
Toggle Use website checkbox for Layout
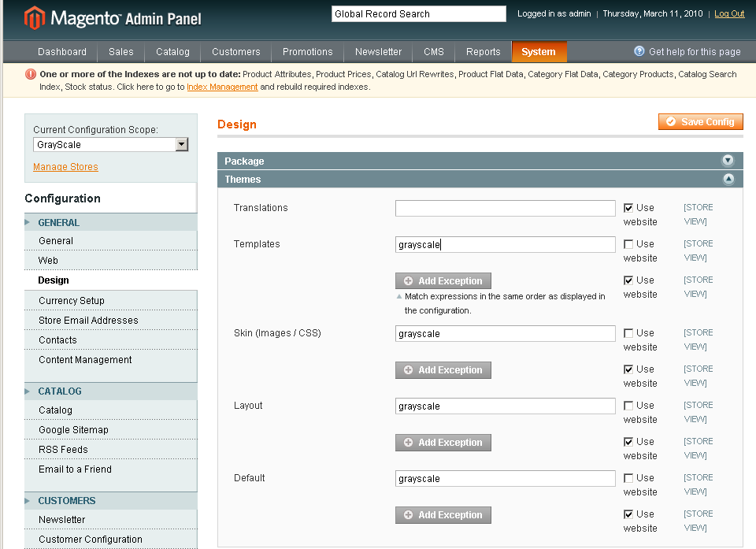tap(628, 406)
